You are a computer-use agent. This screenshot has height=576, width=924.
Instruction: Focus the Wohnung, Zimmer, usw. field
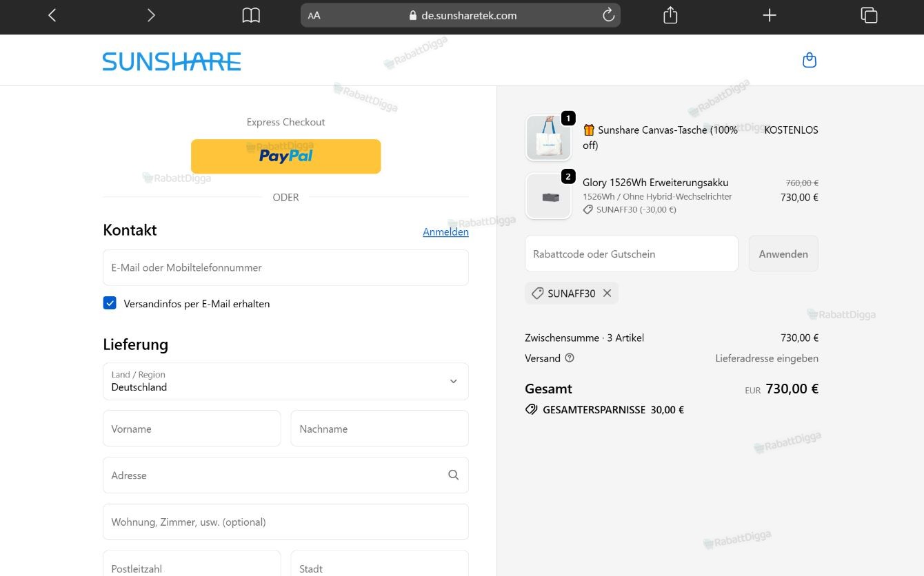point(285,522)
